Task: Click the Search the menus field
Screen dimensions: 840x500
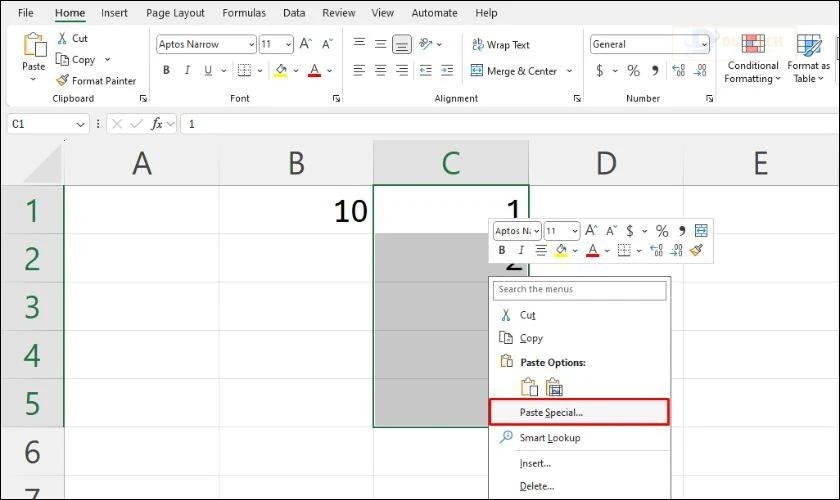Action: coord(580,290)
